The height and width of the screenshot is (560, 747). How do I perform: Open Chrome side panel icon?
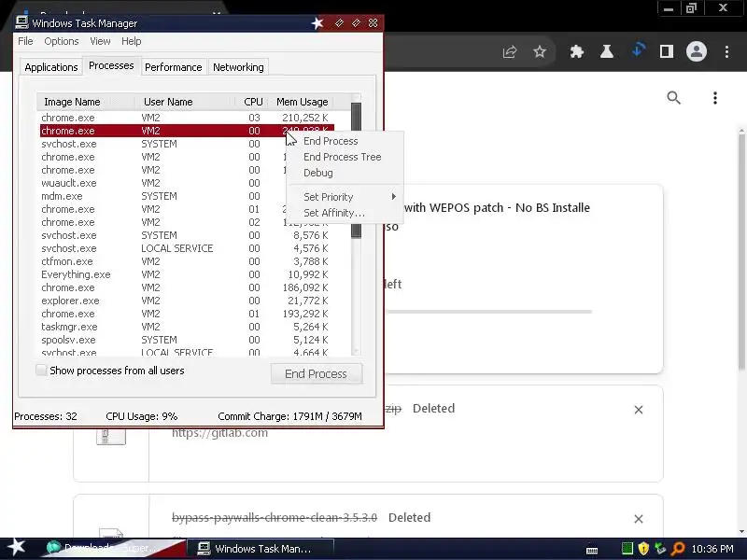click(667, 51)
